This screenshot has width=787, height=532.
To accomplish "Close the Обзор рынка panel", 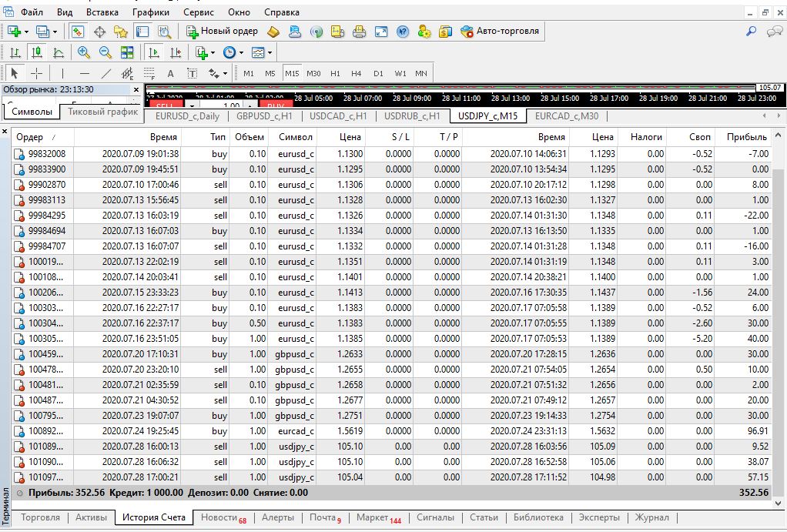I will tap(136, 89).
